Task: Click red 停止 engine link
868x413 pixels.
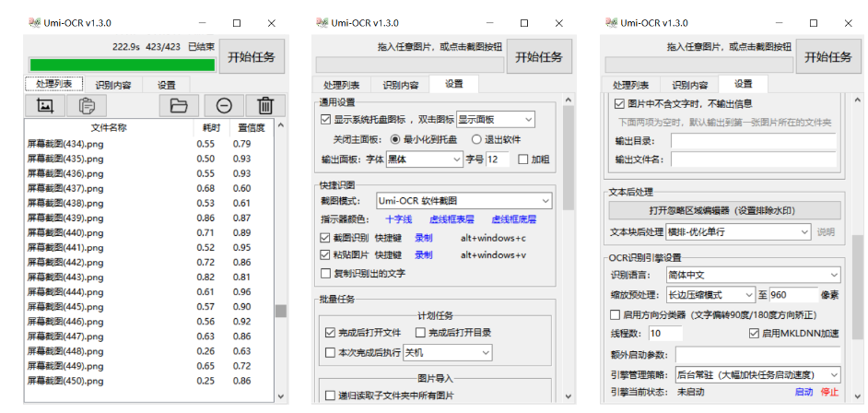Action: pos(830,392)
